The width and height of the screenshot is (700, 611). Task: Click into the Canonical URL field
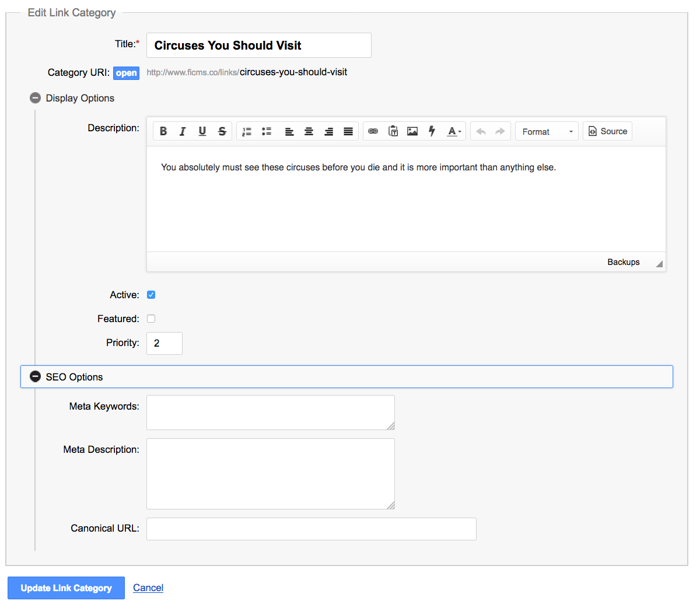(x=311, y=529)
